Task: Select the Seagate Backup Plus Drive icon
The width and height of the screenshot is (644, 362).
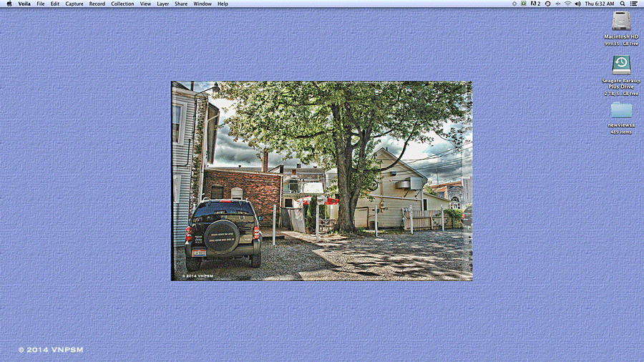Action: (621, 64)
